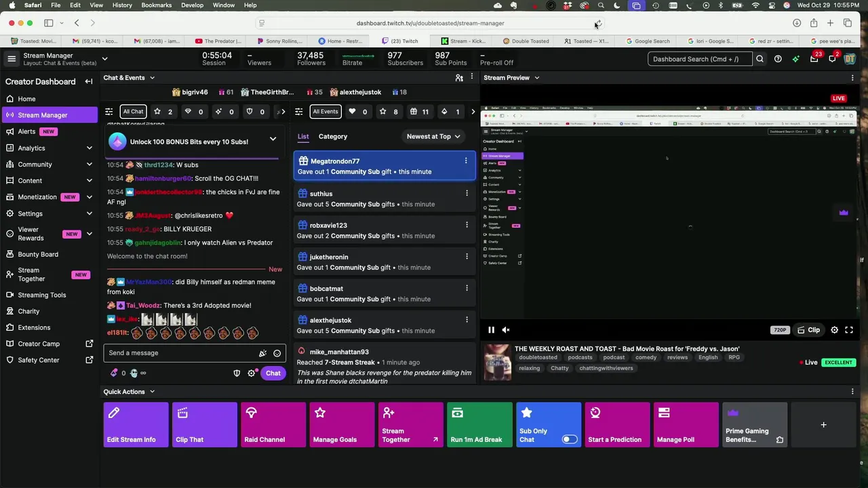Open the Newest at Top sort dropdown
The height and width of the screenshot is (488, 868).
tap(433, 137)
